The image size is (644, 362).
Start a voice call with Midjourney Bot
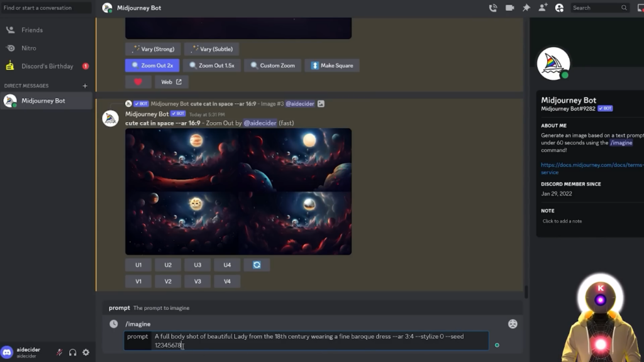coord(493,8)
